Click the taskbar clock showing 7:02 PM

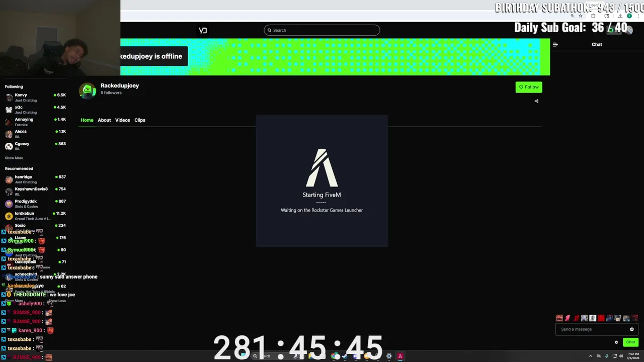pos(633,356)
